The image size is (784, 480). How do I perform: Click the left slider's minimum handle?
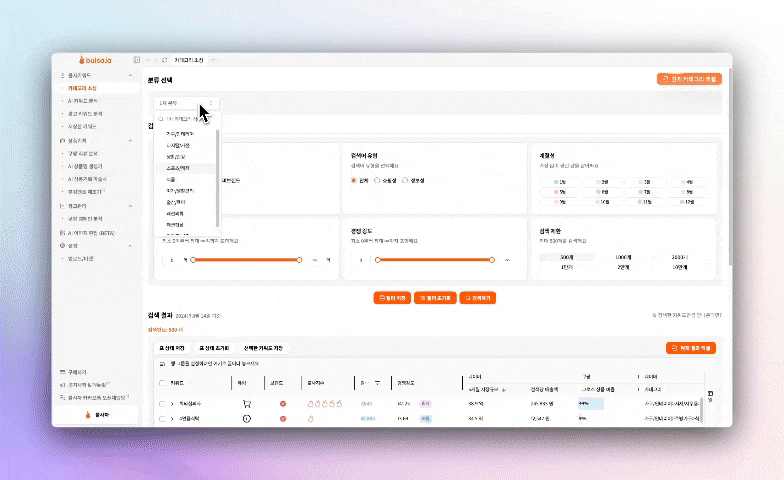click(193, 260)
